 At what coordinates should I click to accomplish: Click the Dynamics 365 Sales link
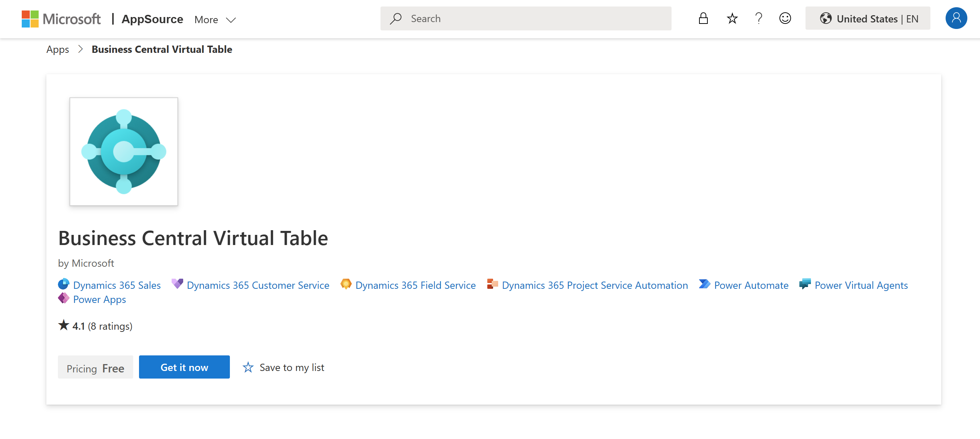(x=117, y=285)
